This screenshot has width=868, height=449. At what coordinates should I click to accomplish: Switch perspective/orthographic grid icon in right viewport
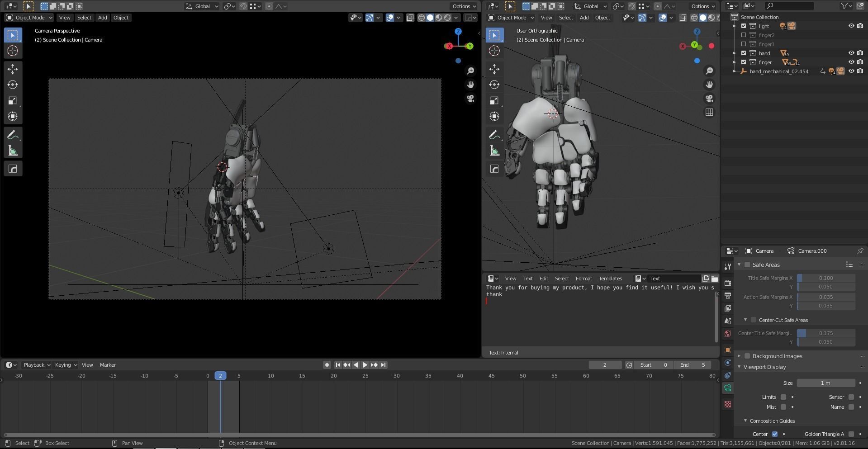(x=709, y=112)
